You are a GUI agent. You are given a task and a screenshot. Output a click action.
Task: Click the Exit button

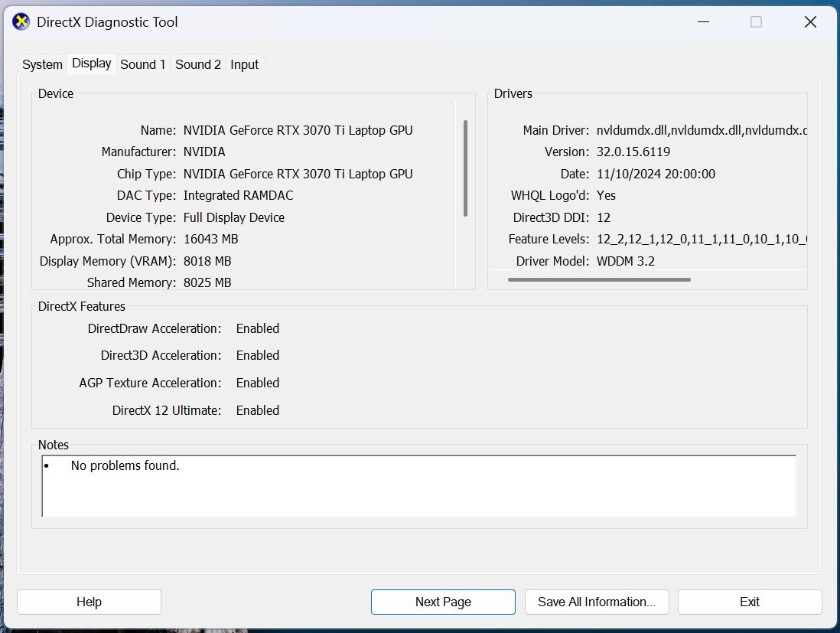pyautogui.click(x=750, y=602)
